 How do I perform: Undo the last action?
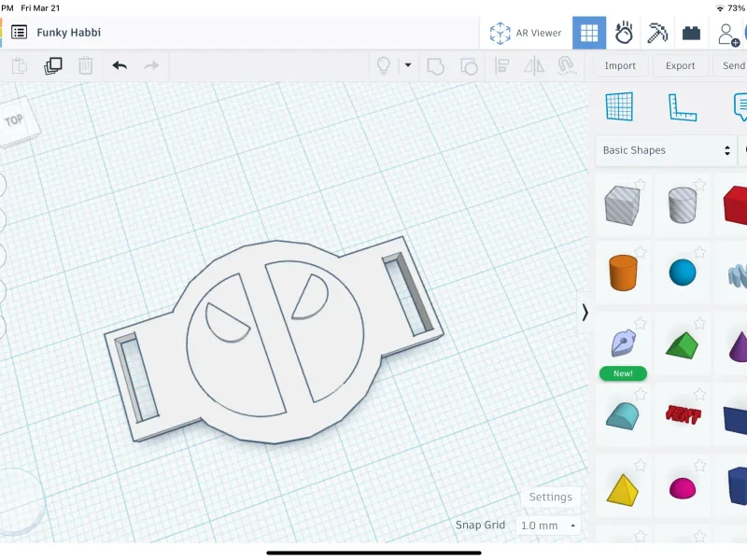tap(120, 65)
